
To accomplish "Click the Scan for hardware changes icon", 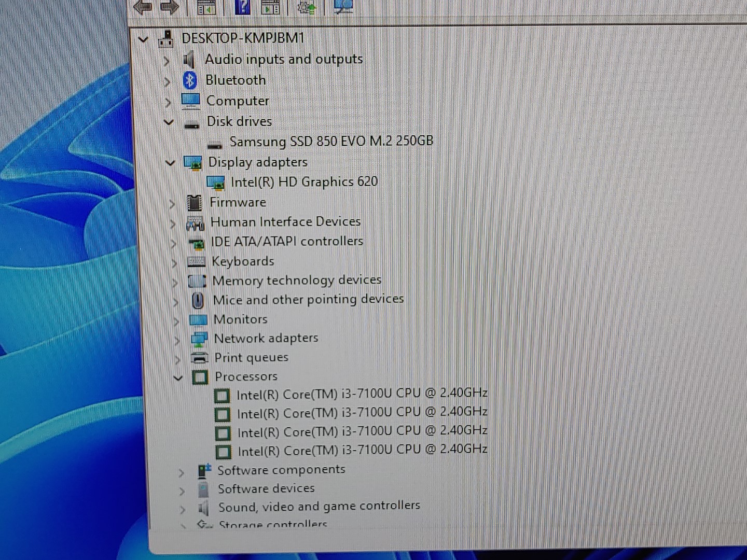I will [x=343, y=6].
